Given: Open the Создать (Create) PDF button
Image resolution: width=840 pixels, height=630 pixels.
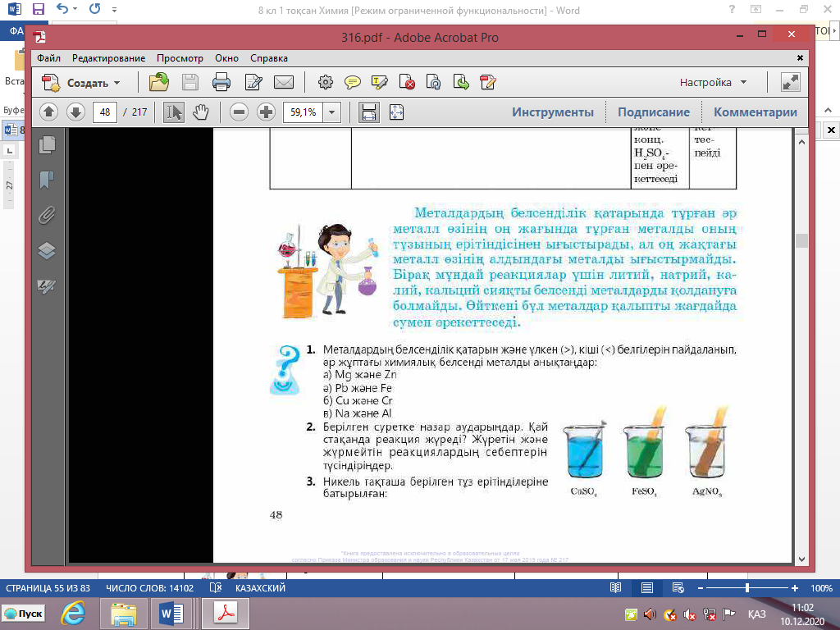Looking at the screenshot, I should tap(80, 83).
